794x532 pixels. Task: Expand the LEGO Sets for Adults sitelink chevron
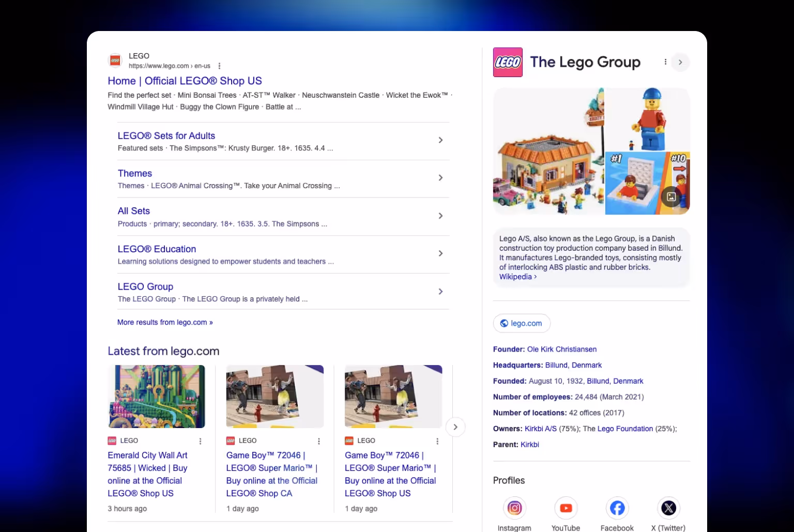point(440,140)
